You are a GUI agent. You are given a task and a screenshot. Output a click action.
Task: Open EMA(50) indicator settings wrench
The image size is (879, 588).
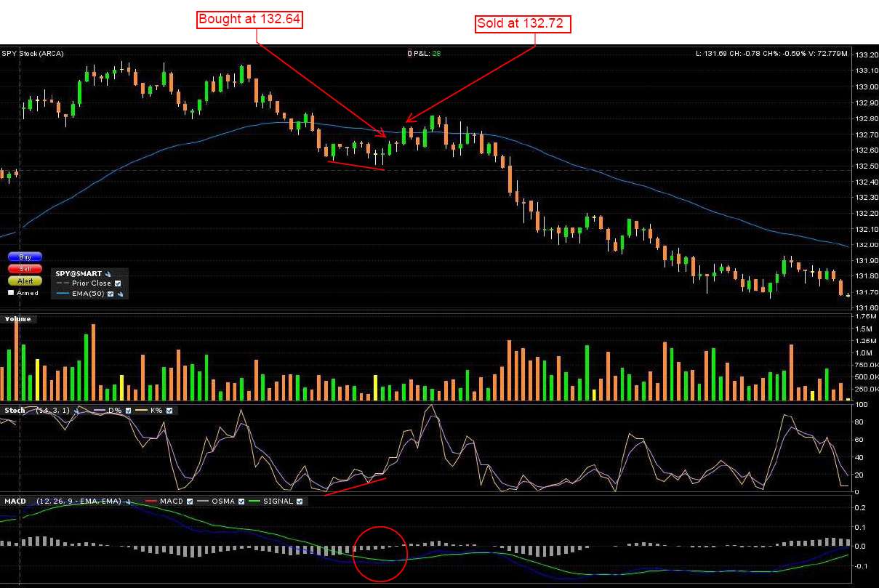[121, 294]
